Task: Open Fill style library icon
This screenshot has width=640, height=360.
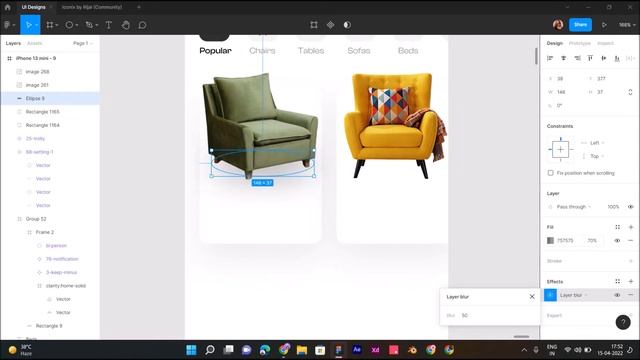Action: tap(618, 227)
